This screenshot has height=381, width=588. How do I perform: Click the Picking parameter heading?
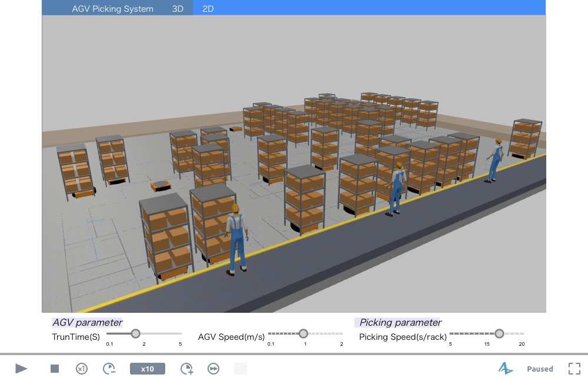pyautogui.click(x=400, y=322)
